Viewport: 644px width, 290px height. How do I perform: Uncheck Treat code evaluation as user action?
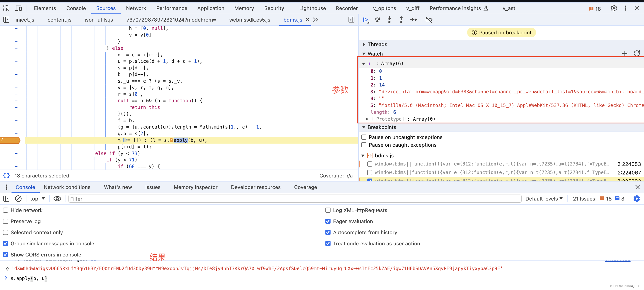(328, 243)
